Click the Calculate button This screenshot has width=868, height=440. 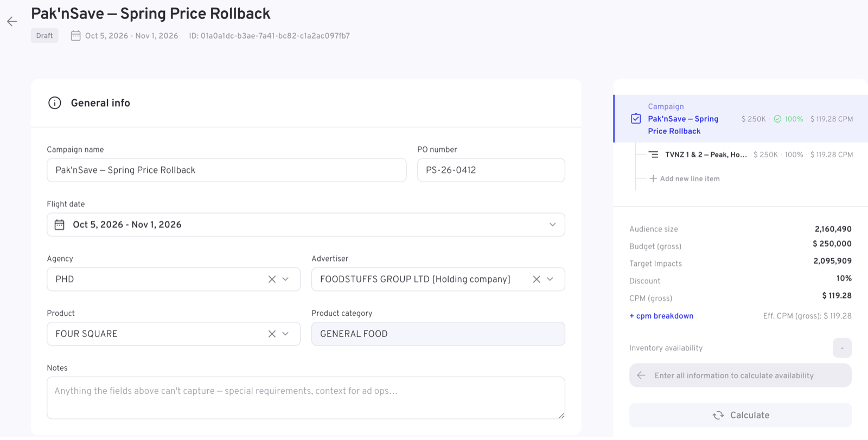741,416
